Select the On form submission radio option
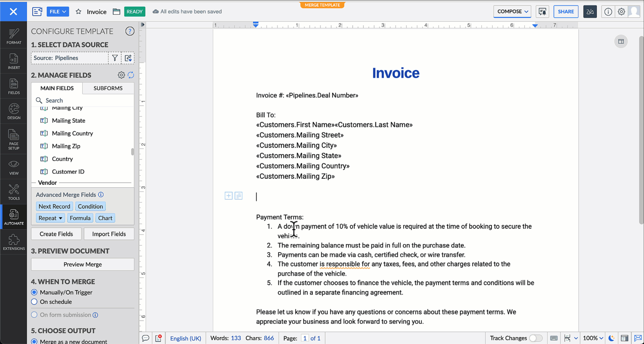This screenshot has height=344, width=644. (34, 315)
